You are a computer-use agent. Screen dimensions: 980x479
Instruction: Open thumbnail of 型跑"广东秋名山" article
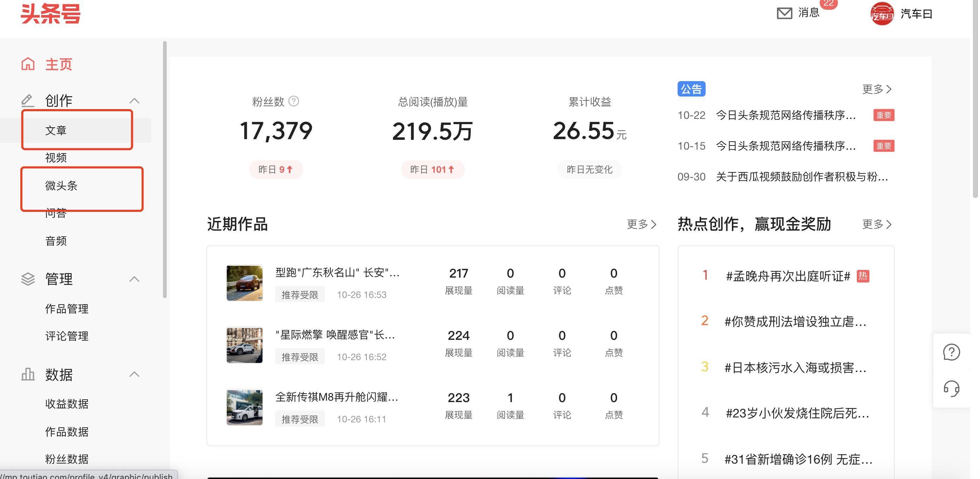coord(245,283)
